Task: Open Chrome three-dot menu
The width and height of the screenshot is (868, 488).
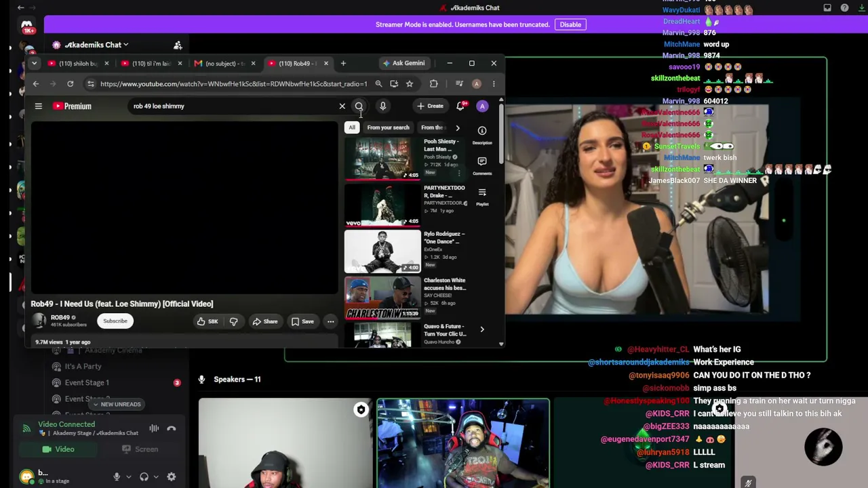Action: [x=494, y=84]
